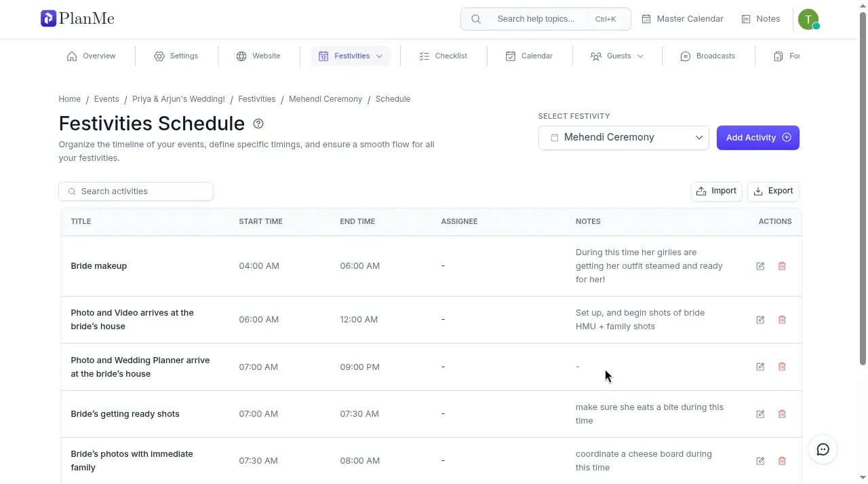Edit the Bride makeup activity
868x484 pixels.
760,266
